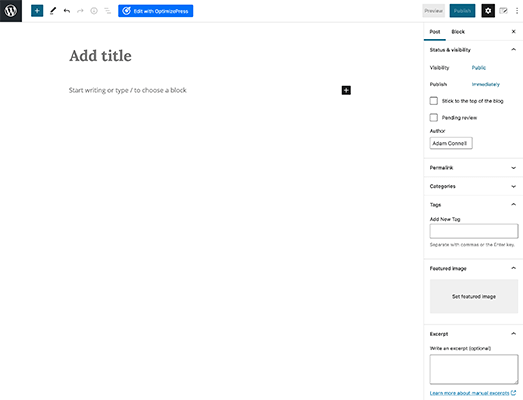Expand the Categories panel
Image resolution: width=523 pixels, height=400 pixels.
coord(473,186)
